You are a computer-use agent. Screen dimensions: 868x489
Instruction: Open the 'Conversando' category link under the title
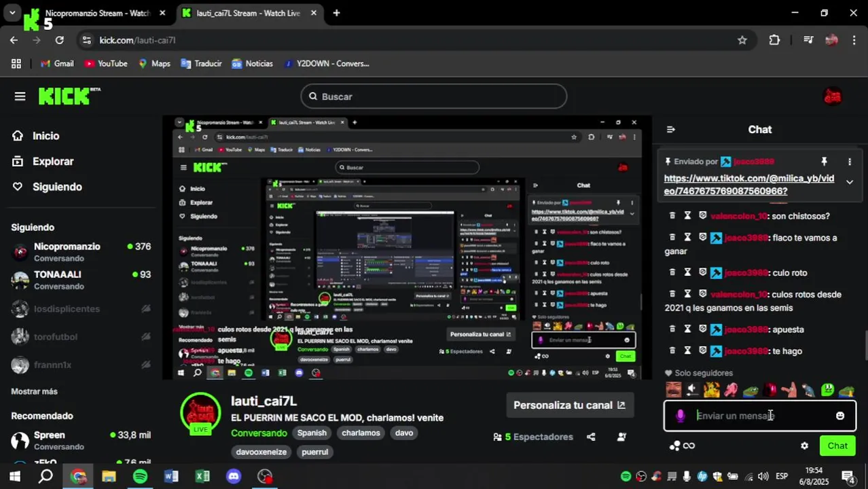[259, 433]
